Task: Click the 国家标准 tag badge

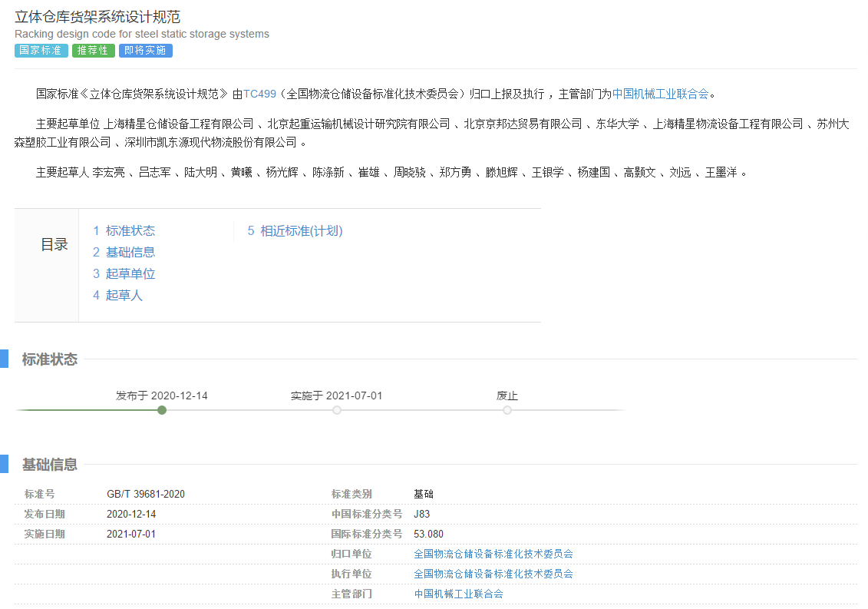Action: tap(41, 51)
